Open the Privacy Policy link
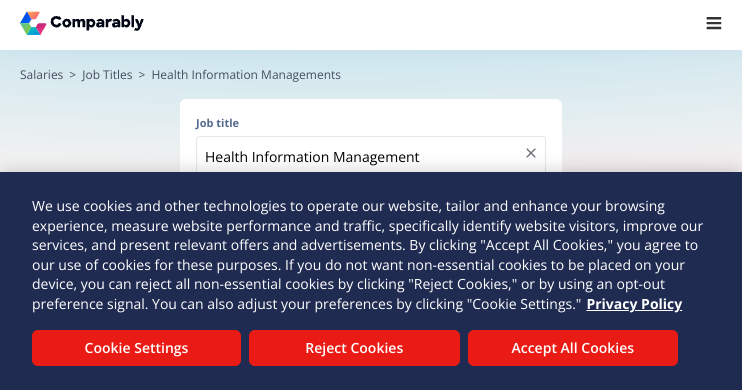The image size is (742, 390). point(634,304)
